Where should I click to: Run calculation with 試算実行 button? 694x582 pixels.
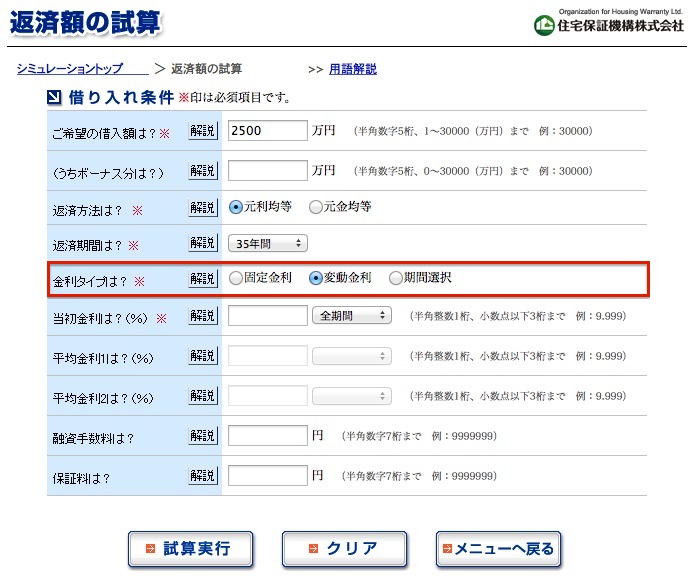(x=190, y=549)
